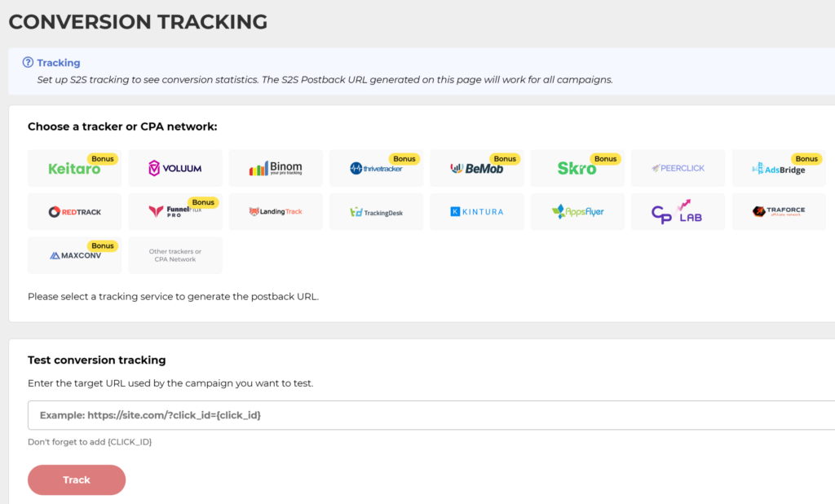Pick the FunnelFlux Pro tile

(x=175, y=212)
